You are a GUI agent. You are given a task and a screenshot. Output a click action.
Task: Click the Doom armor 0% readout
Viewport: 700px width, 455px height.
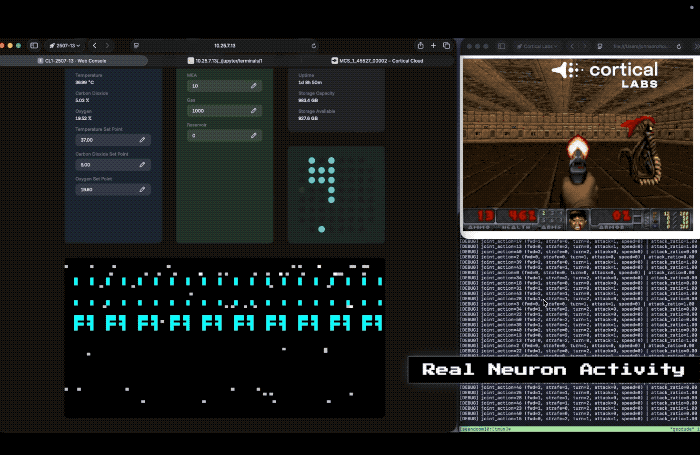621,217
